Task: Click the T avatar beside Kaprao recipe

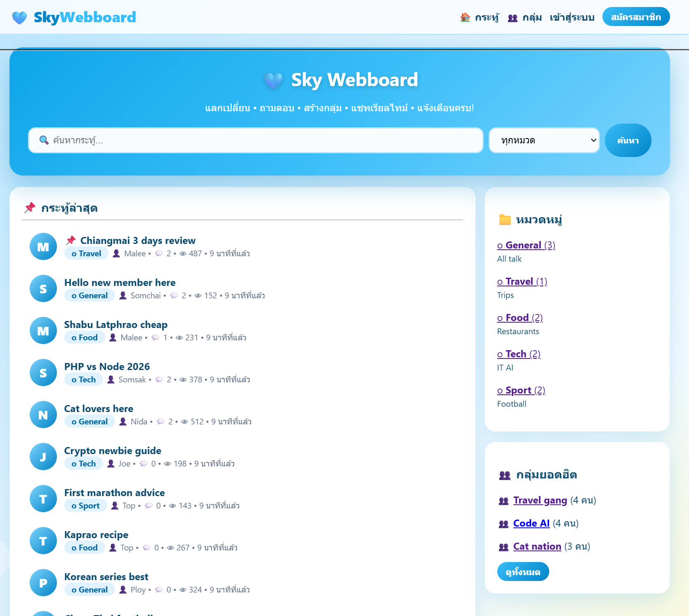Action: coord(43,541)
